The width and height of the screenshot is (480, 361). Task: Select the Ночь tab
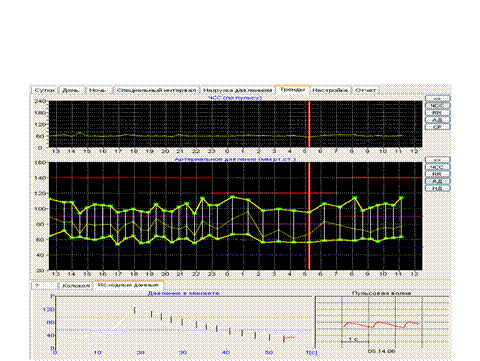pyautogui.click(x=99, y=91)
